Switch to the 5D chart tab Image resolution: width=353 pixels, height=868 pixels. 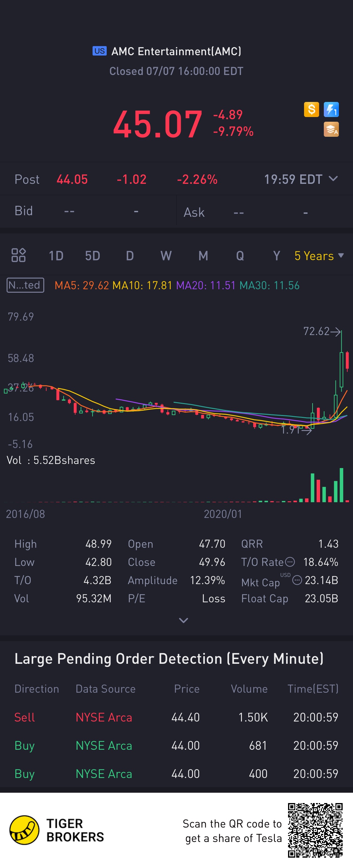coord(92,256)
